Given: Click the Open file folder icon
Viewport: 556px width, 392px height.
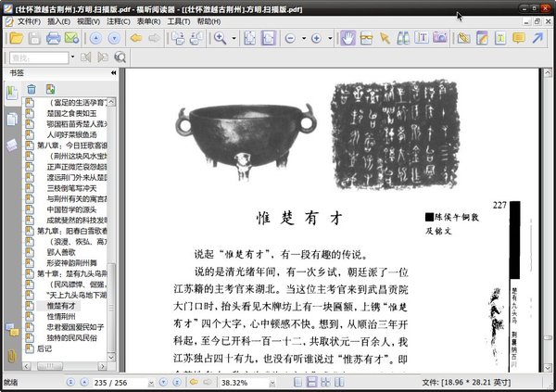Looking at the screenshot, I should click(x=14, y=38).
